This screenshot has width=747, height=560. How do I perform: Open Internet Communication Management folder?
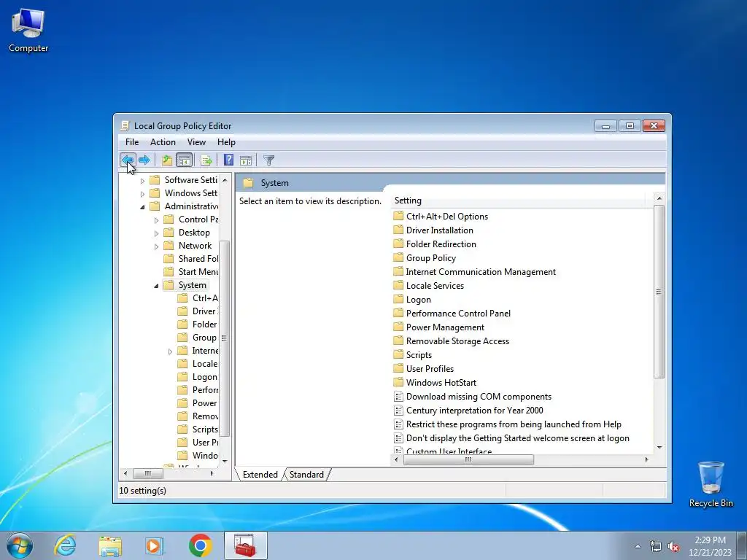coord(474,271)
